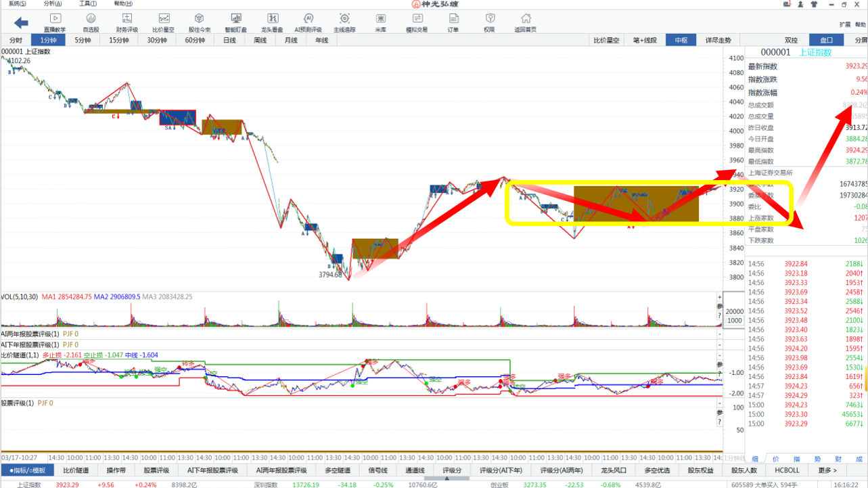Open the 工具(T) menu
The image size is (868, 488).
tap(87, 4)
